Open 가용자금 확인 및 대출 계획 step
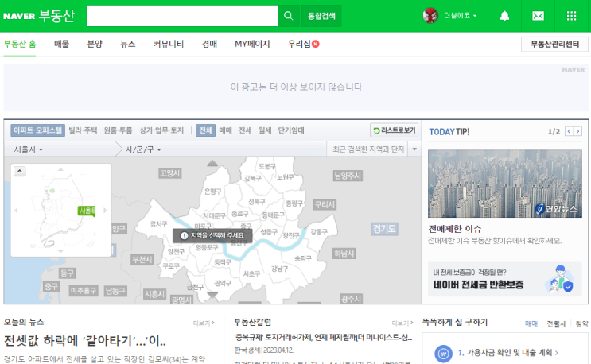This screenshot has height=364, width=591. coord(508,353)
